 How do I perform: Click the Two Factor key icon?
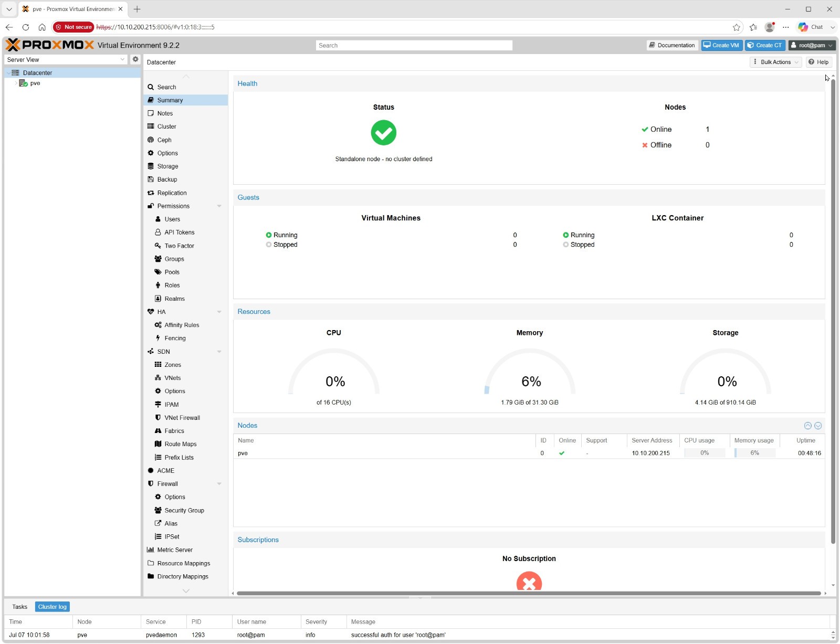tap(158, 246)
